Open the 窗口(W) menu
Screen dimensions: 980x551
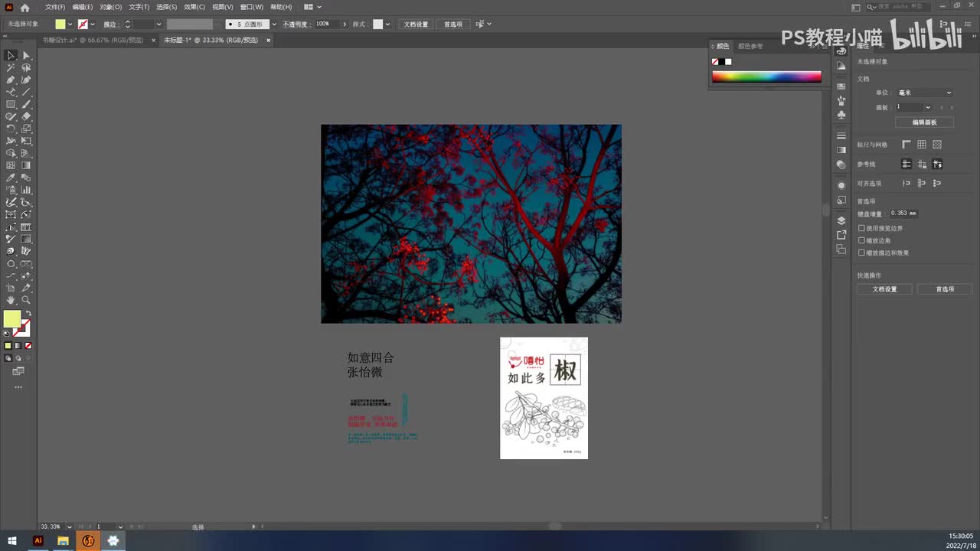point(252,7)
